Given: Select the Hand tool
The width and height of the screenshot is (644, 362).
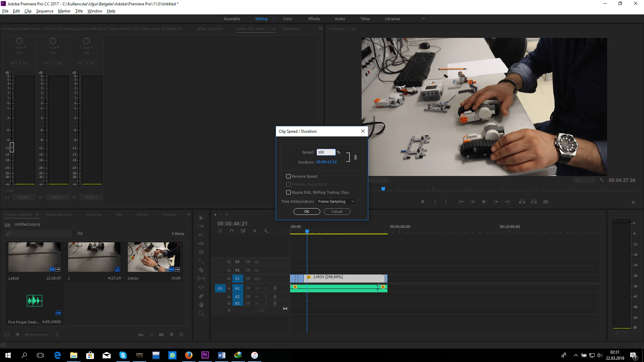Looking at the screenshot, I should tap(201, 304).
